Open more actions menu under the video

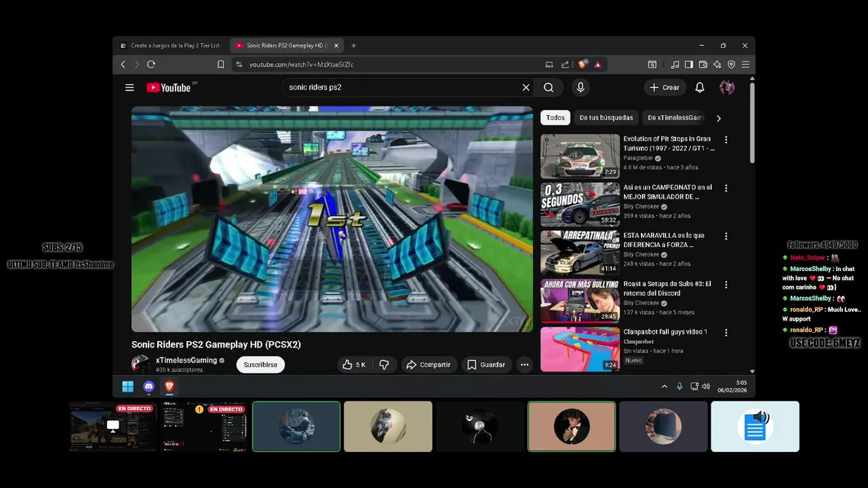click(524, 365)
